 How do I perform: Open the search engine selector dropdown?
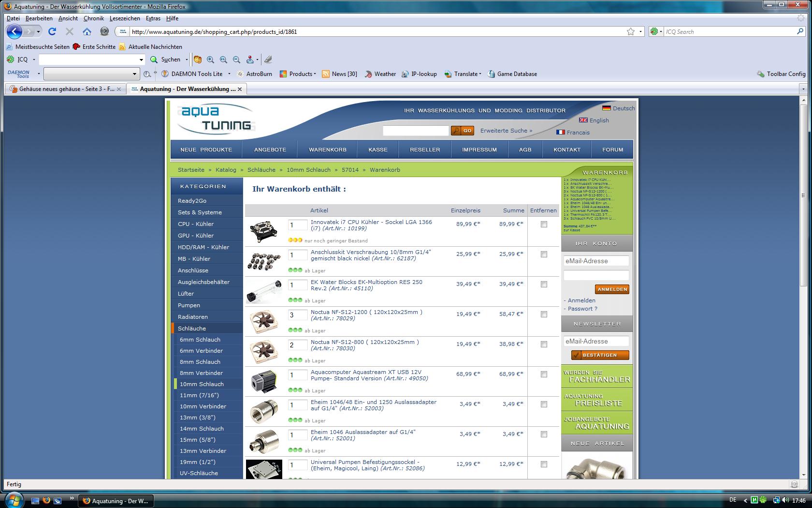pos(661,31)
